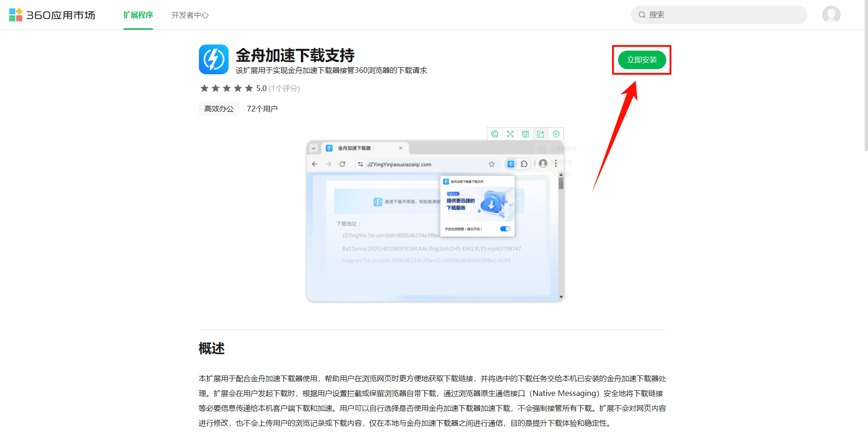Screen dimensions: 868x434
Task: Open the 开发者中心 tab
Action: click(190, 15)
